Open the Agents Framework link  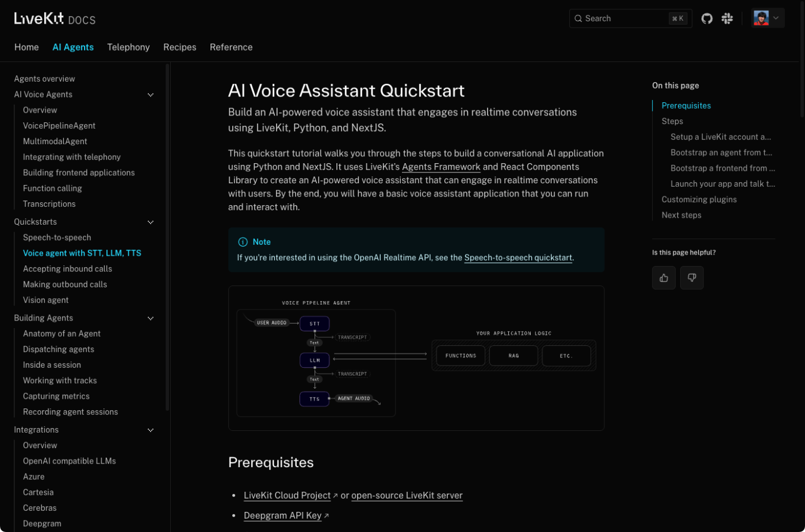click(x=441, y=167)
